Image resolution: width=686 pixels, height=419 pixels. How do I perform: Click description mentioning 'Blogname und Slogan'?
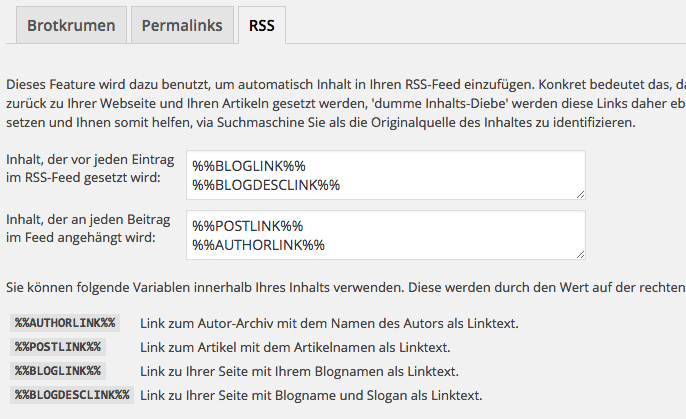[311, 395]
